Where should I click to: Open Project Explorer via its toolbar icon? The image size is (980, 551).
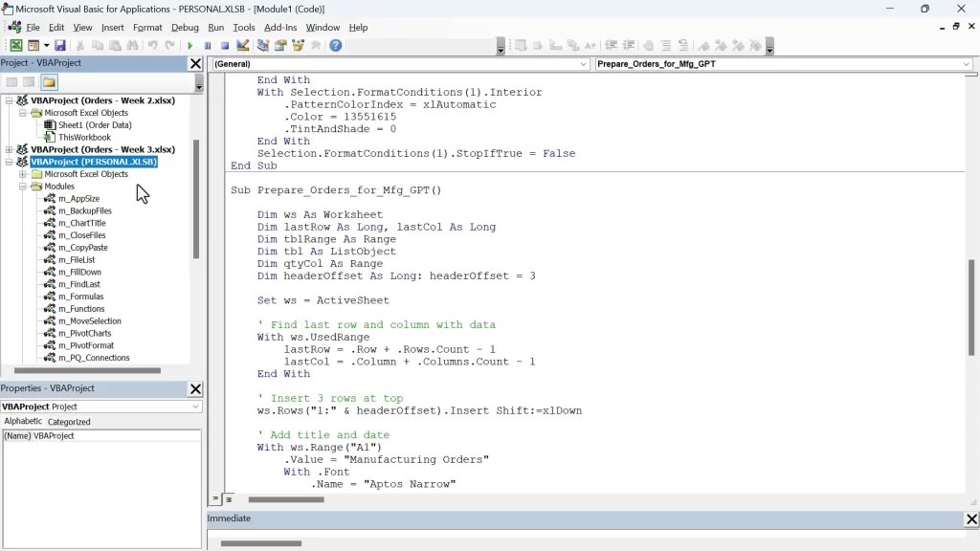point(263,45)
